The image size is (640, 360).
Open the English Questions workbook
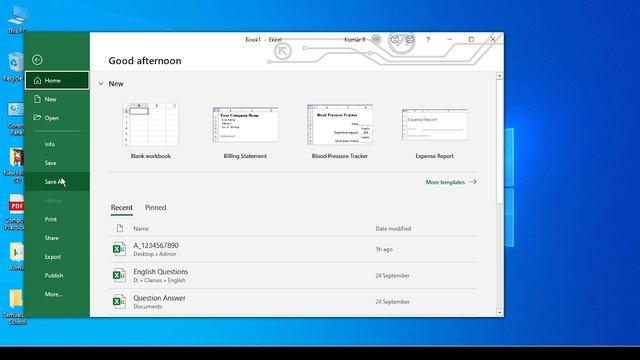coord(293,276)
